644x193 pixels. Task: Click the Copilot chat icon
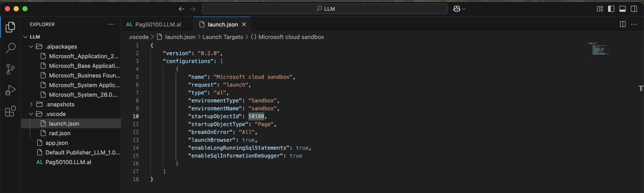[457, 9]
